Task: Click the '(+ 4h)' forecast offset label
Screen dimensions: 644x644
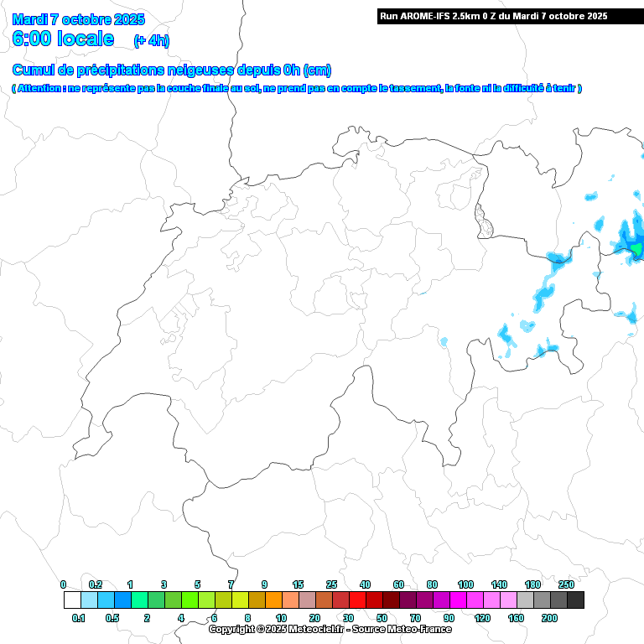Action: coord(151,41)
